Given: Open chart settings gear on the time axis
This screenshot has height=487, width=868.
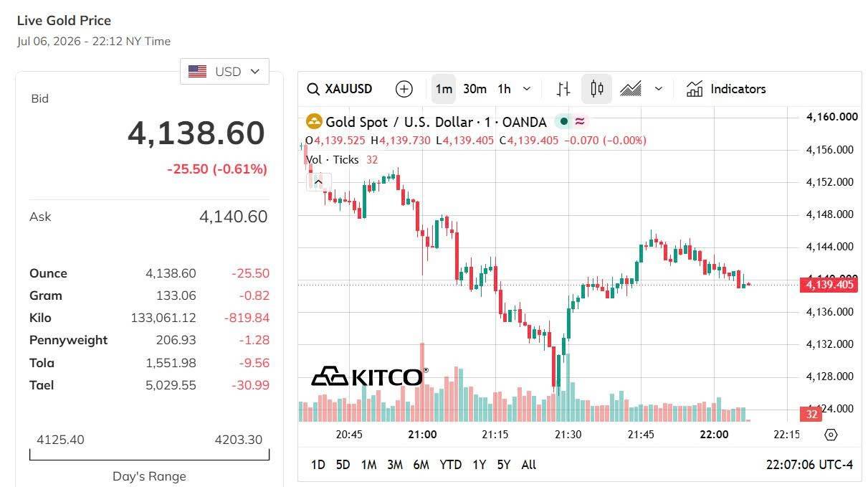Looking at the screenshot, I should coord(831,435).
